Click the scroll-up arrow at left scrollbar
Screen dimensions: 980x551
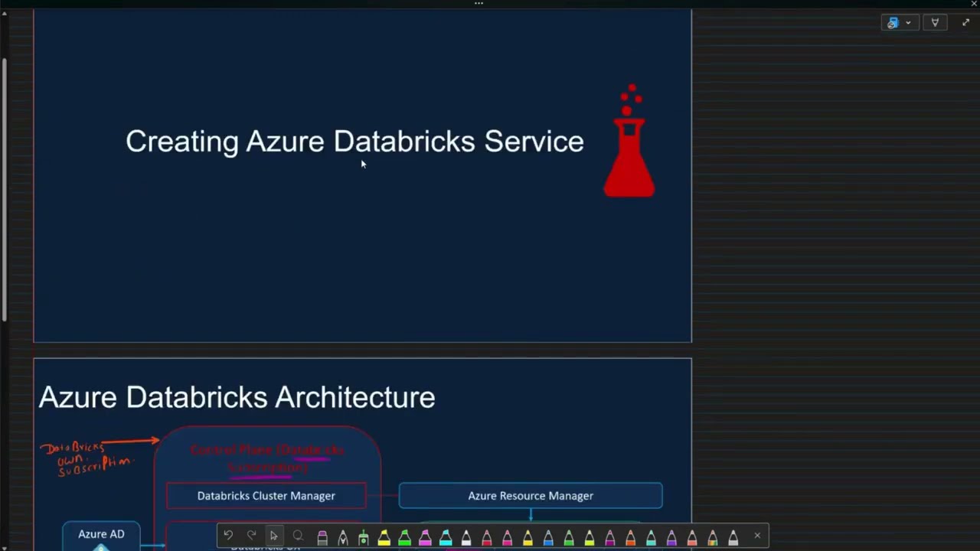(x=4, y=14)
